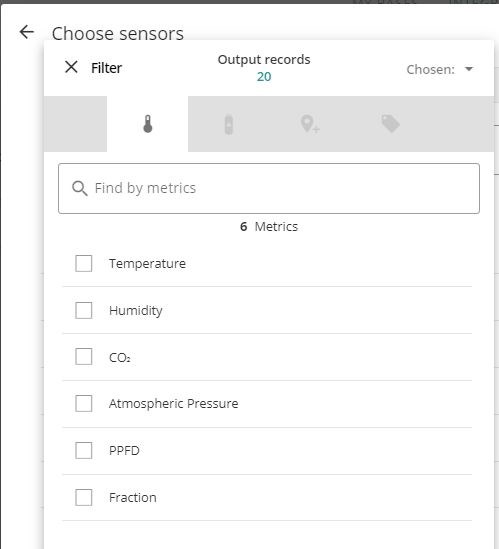Open the location pin filter tab
The height and width of the screenshot is (549, 499).
point(310,124)
